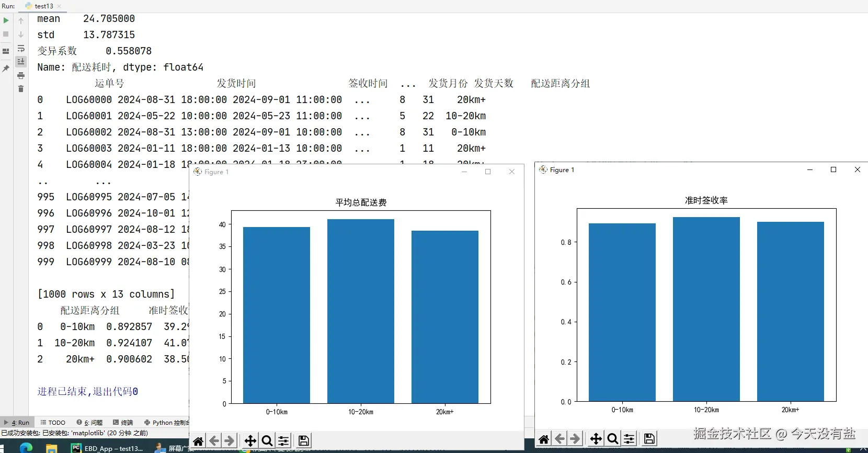Screen dimensions: 868x453
Task: Go forward a view in 准时签收率 figure
Action: [x=575, y=439]
